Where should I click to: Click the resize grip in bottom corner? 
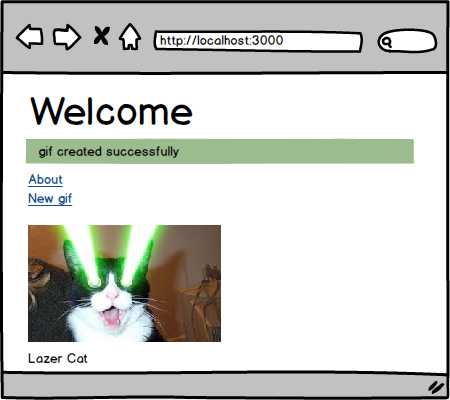tap(436, 387)
